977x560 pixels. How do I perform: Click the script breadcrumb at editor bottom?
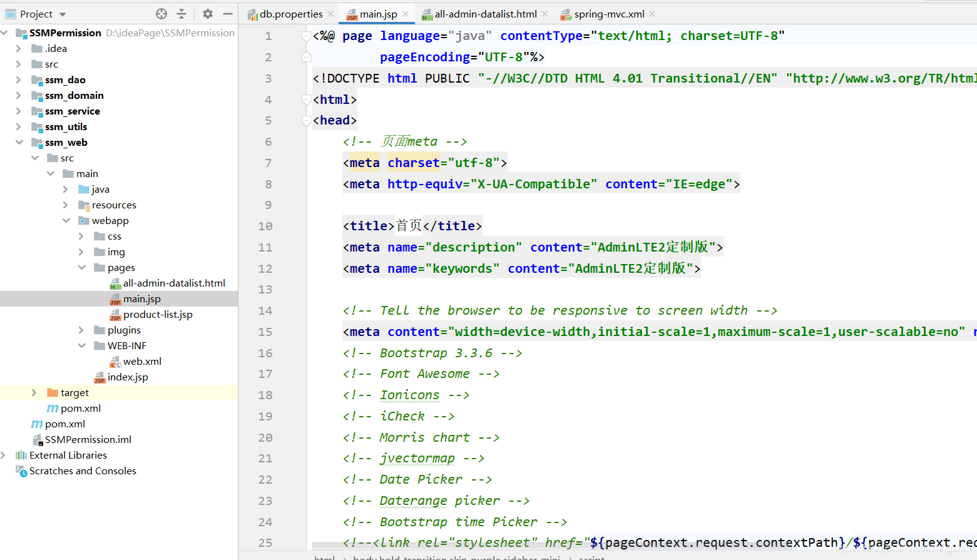click(591, 557)
